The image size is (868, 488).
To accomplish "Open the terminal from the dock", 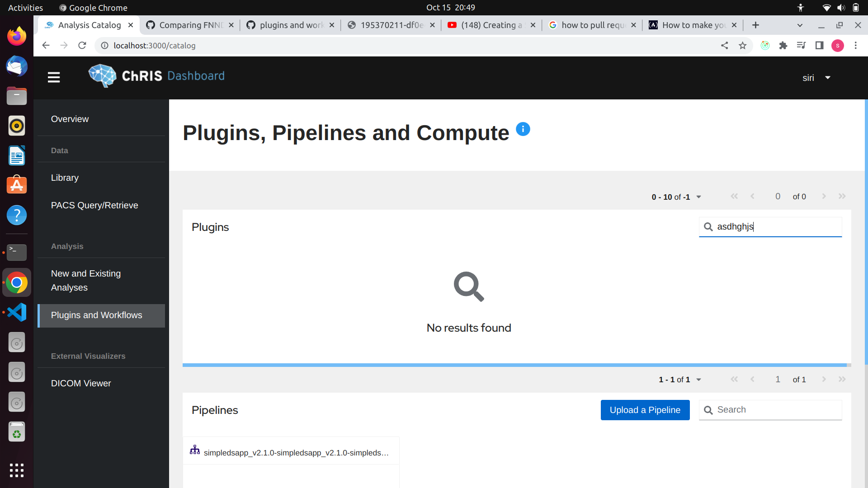I will (x=17, y=253).
